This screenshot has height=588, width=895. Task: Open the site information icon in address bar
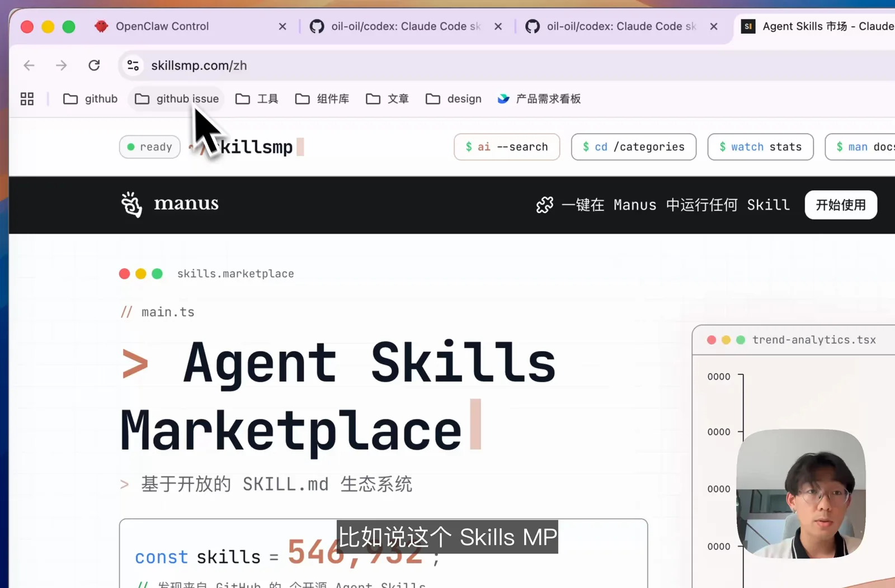click(x=133, y=65)
